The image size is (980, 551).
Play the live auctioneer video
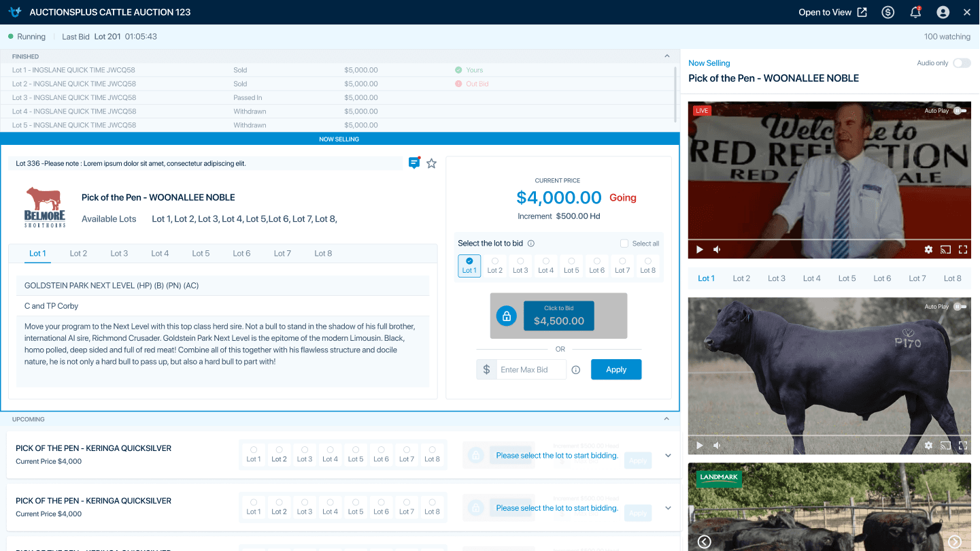coord(700,250)
